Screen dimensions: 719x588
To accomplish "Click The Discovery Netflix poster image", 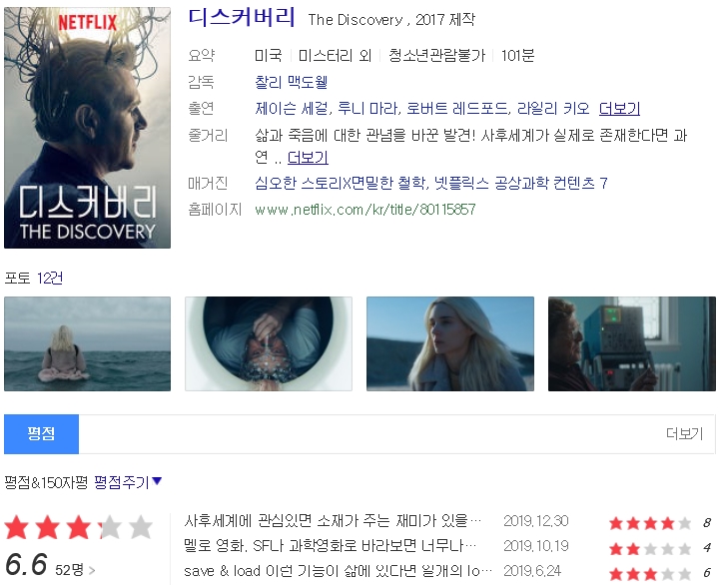I will (x=87, y=128).
